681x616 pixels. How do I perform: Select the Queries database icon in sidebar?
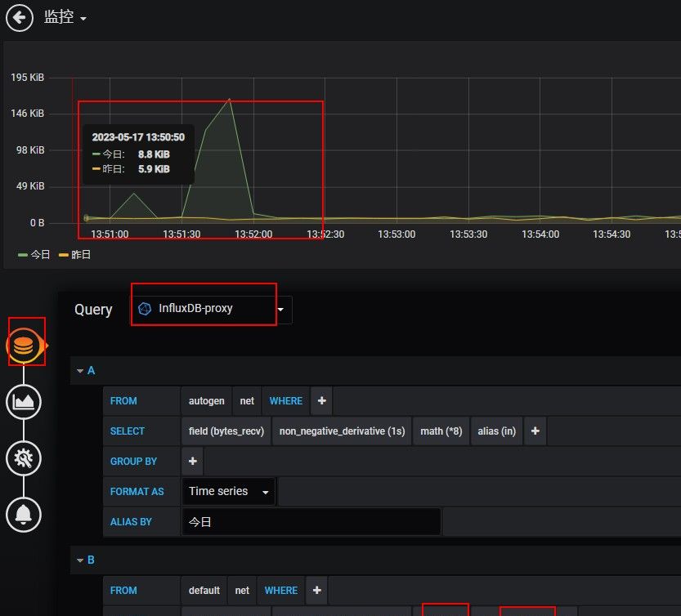(x=24, y=345)
